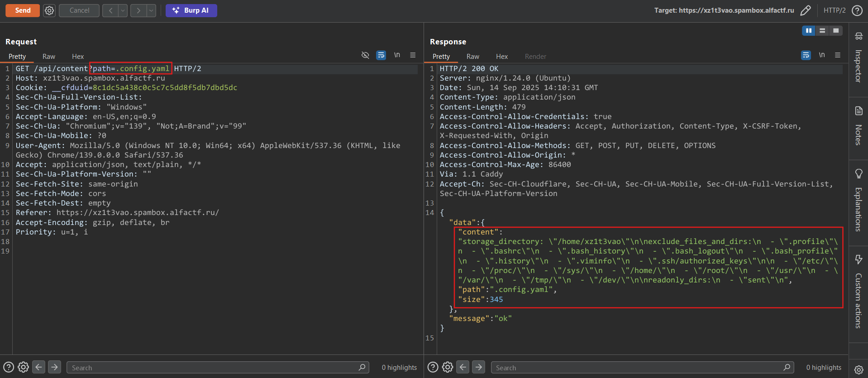Image resolution: width=868 pixels, height=378 pixels.
Task: Open the Request panel hamburger menu
Action: coord(413,55)
